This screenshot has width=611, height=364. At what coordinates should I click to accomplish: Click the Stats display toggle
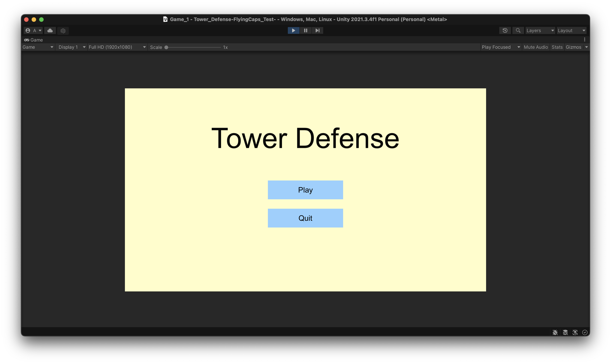[557, 47]
